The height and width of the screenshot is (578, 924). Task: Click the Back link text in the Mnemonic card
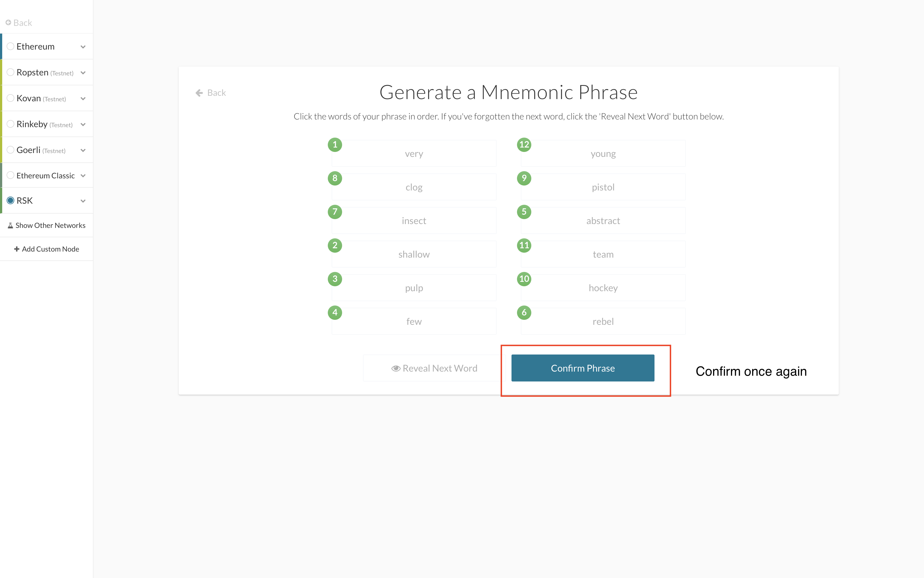[216, 93]
